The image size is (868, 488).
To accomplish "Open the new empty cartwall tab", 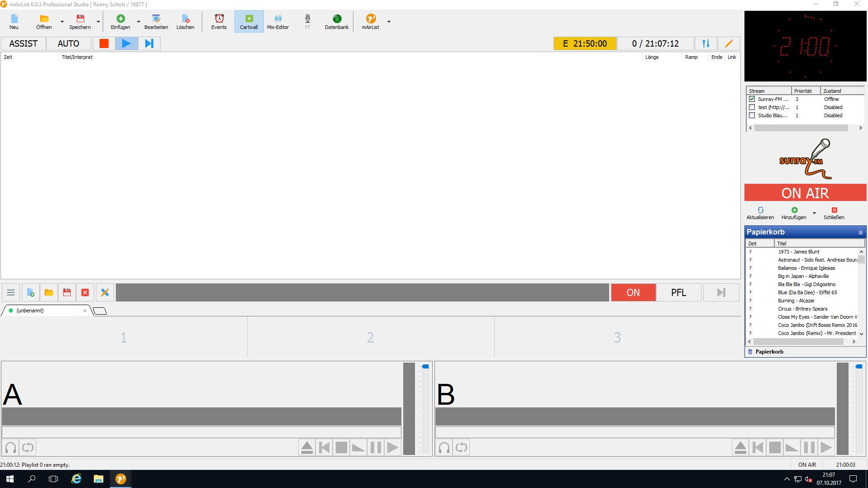I will click(100, 311).
